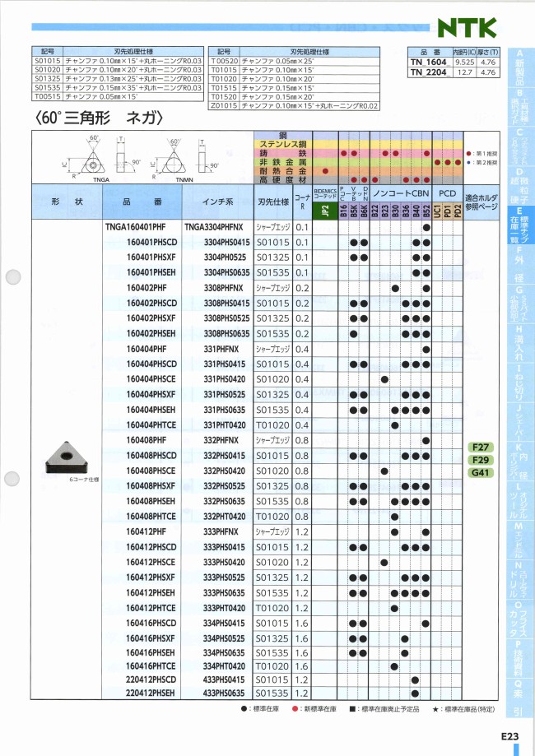Open the F27 holder reference page
The image size is (535, 756).
(479, 447)
